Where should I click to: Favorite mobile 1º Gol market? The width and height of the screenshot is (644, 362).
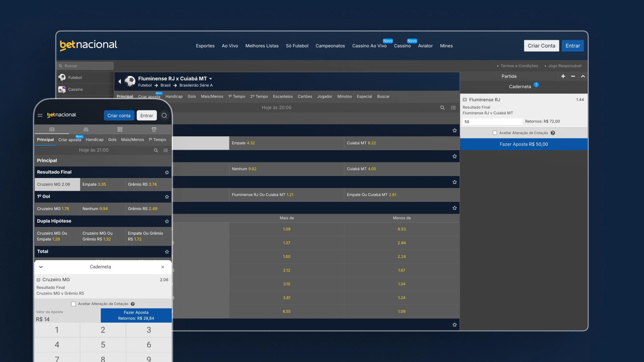coord(167,197)
